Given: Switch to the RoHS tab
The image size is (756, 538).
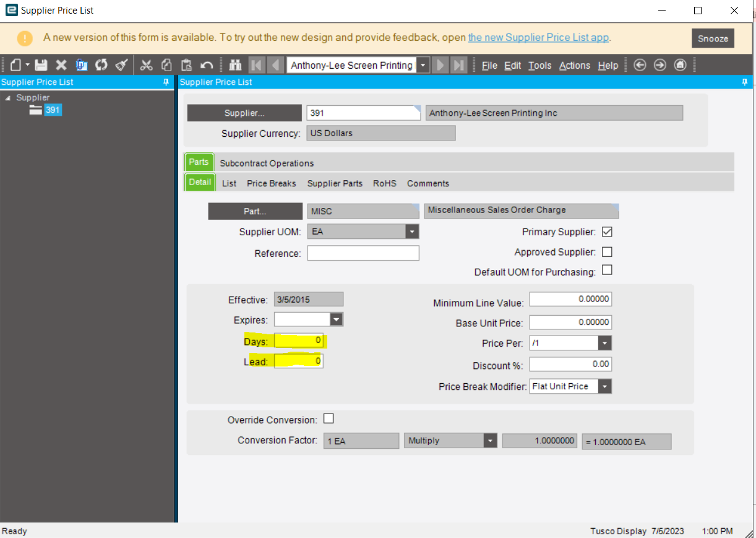Looking at the screenshot, I should pos(384,183).
